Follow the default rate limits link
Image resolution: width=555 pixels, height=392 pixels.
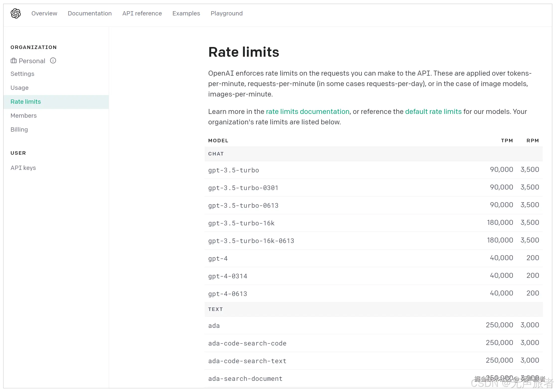[x=433, y=112]
